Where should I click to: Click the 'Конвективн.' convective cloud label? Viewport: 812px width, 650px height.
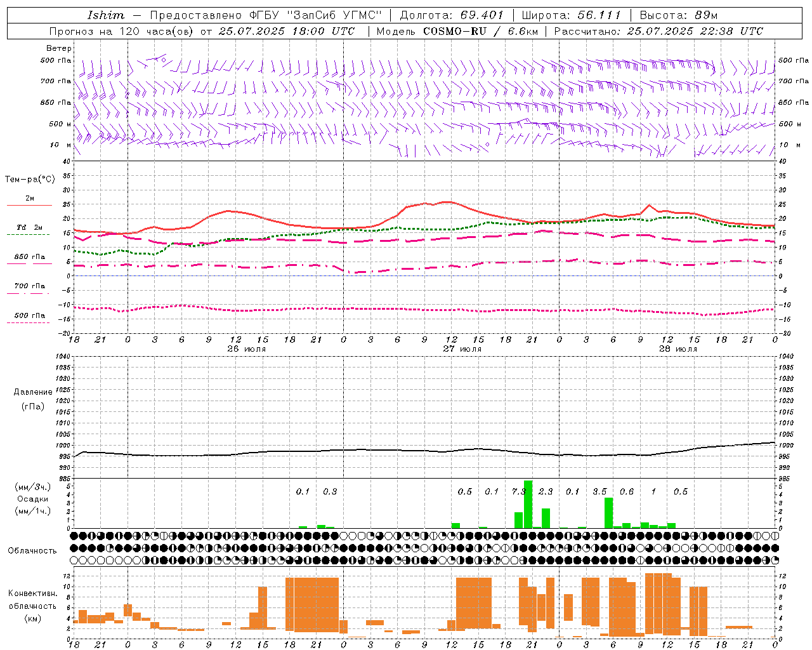coord(33,594)
